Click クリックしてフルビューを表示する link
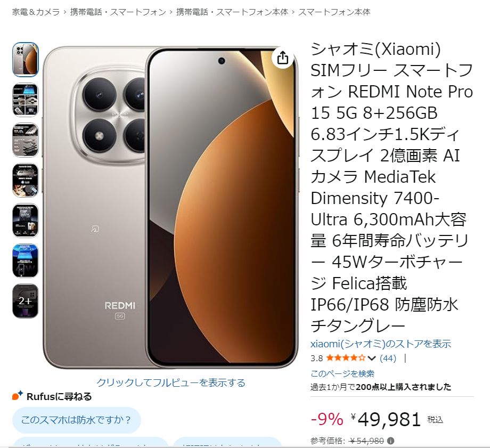Screen dimensions: 490x448 [171, 382]
